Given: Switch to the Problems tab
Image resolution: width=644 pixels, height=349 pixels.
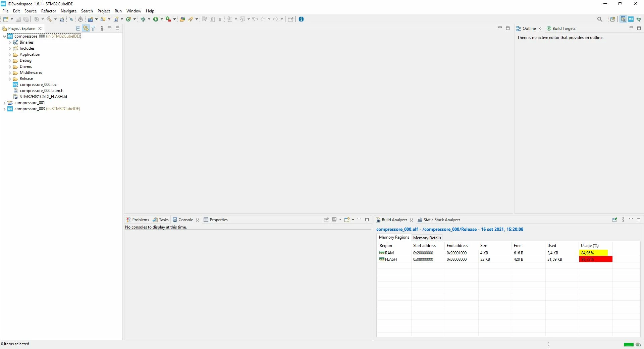Looking at the screenshot, I should (x=138, y=220).
